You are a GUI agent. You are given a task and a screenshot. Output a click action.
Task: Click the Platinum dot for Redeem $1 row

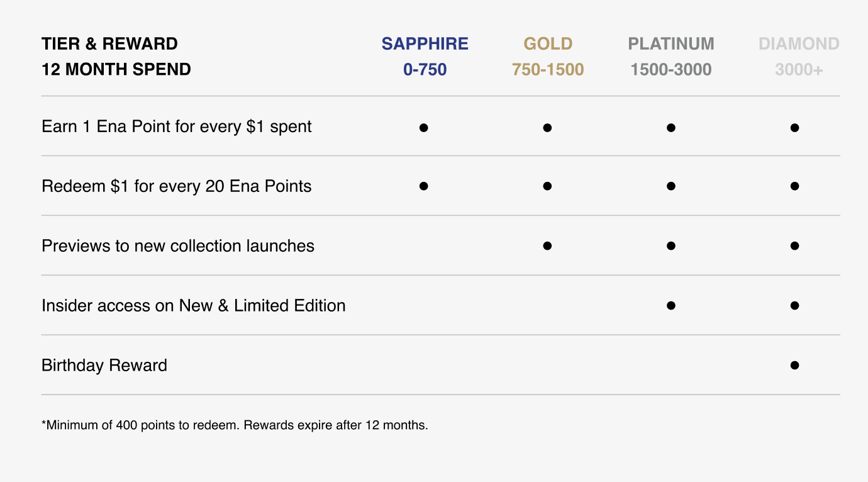pos(671,186)
